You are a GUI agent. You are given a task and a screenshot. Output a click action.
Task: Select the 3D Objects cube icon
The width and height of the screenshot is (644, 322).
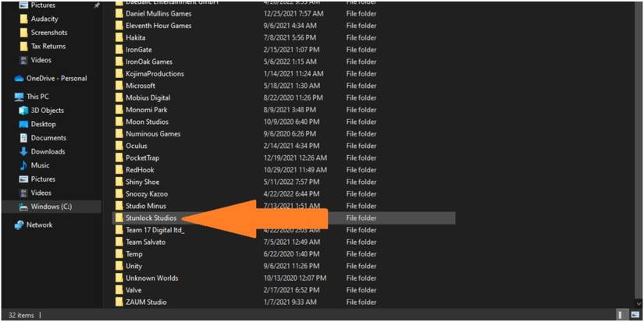23,111
